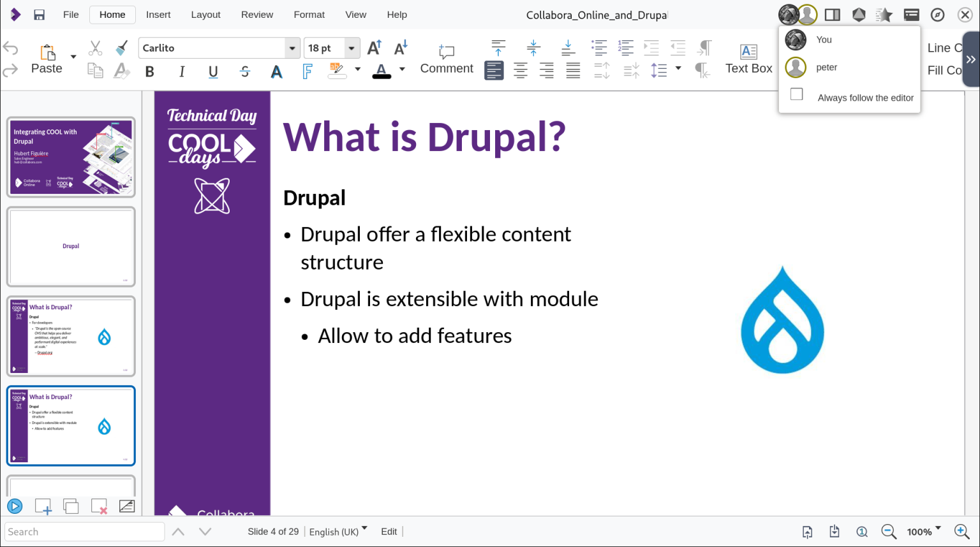Start the slideshow presentation
The height and width of the screenshot is (547, 980).
(15, 506)
